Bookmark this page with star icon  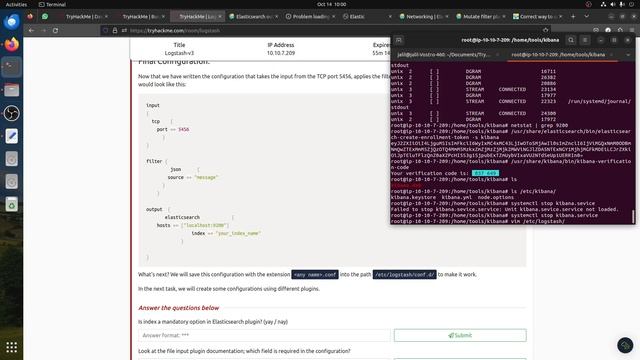[x=546, y=30]
